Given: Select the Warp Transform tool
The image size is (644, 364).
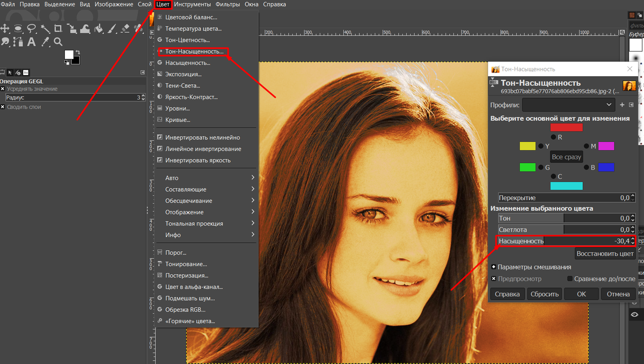Looking at the screenshot, I should click(85, 29).
